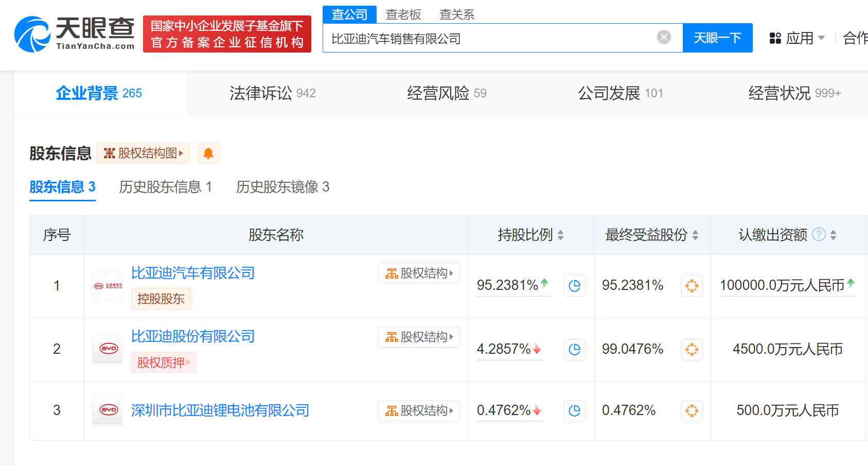Expand 股权结构 for 比亚迪股份有限公司
Viewport: 868px width, 465px height.
[x=419, y=337]
